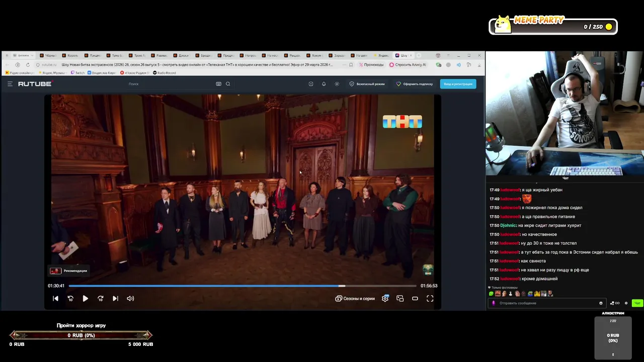Open Radio Record bookmark
Image resolution: width=644 pixels, height=362 pixels.
164,73
